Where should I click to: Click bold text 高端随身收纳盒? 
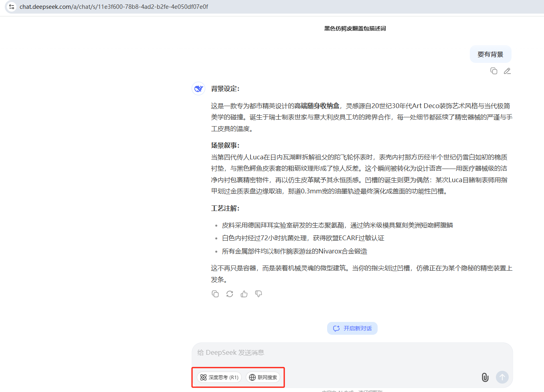pos(317,106)
